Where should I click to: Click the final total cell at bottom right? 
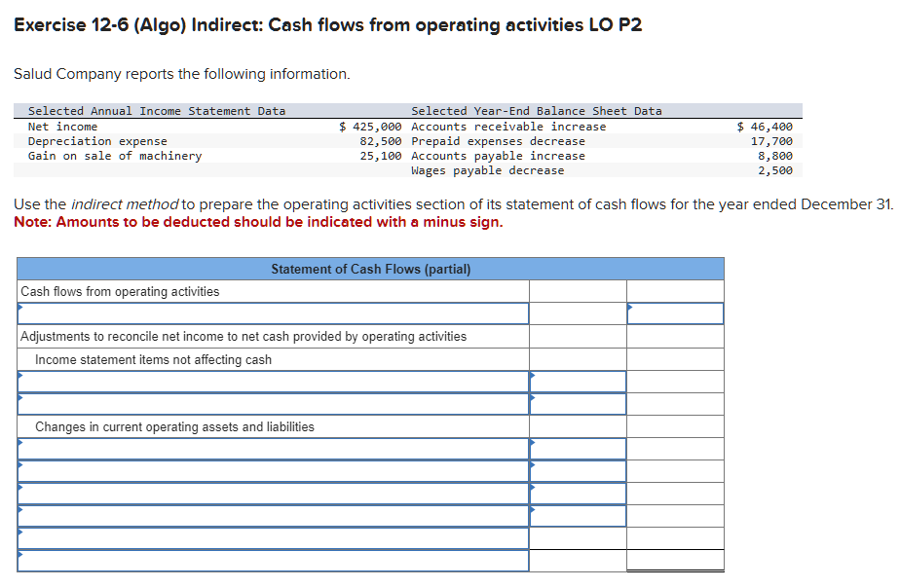(x=674, y=561)
